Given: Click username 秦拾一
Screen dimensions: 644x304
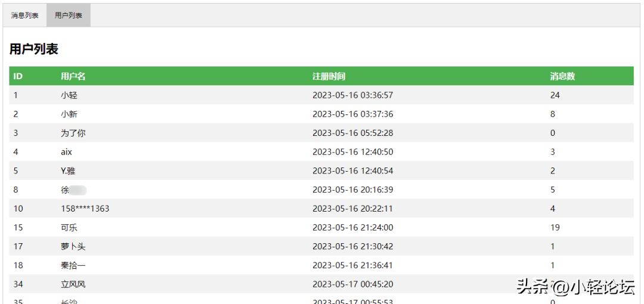Looking at the screenshot, I should coord(73,265).
